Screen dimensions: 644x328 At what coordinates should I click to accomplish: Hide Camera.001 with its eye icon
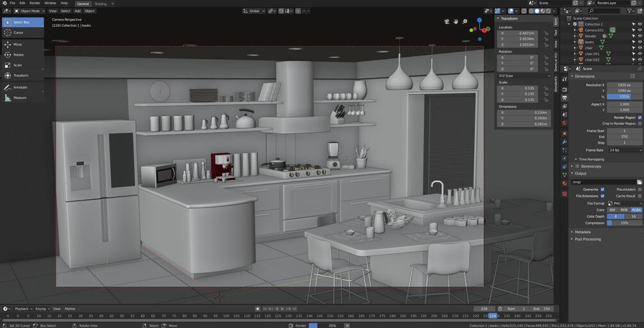640,30
